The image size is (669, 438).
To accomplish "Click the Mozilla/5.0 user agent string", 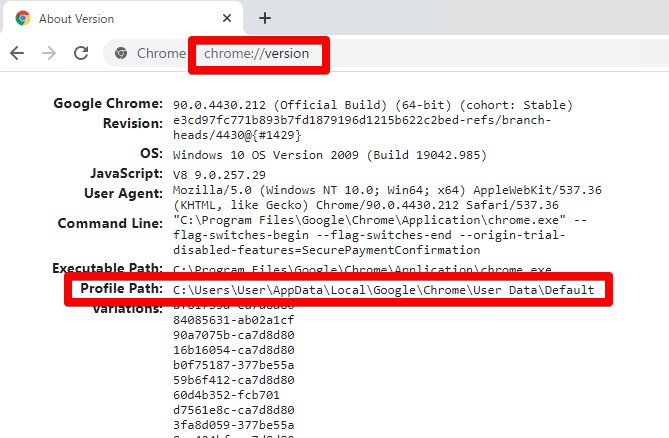I will click(x=387, y=197).
